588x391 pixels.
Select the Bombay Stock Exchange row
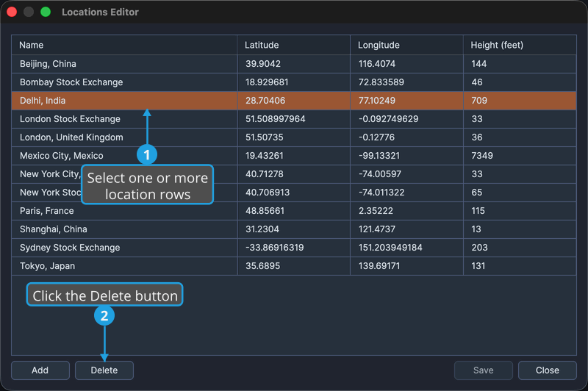pos(293,82)
